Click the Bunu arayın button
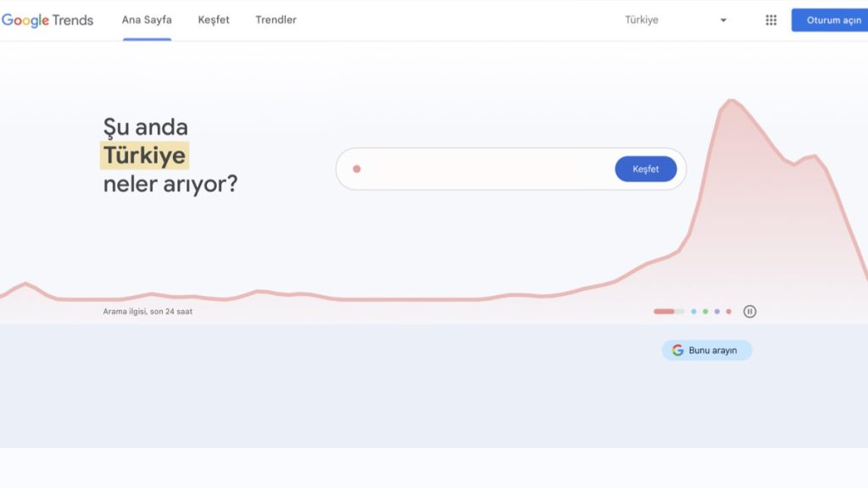This screenshot has height=488, width=868. coord(707,350)
